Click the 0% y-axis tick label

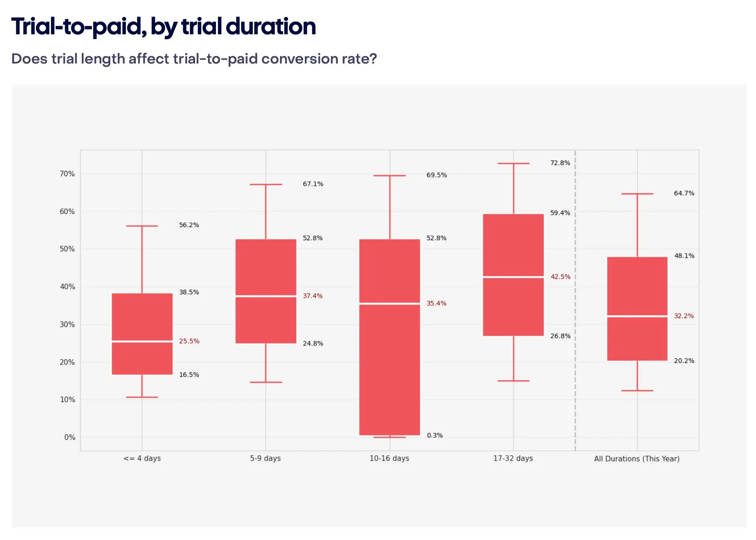(69, 437)
